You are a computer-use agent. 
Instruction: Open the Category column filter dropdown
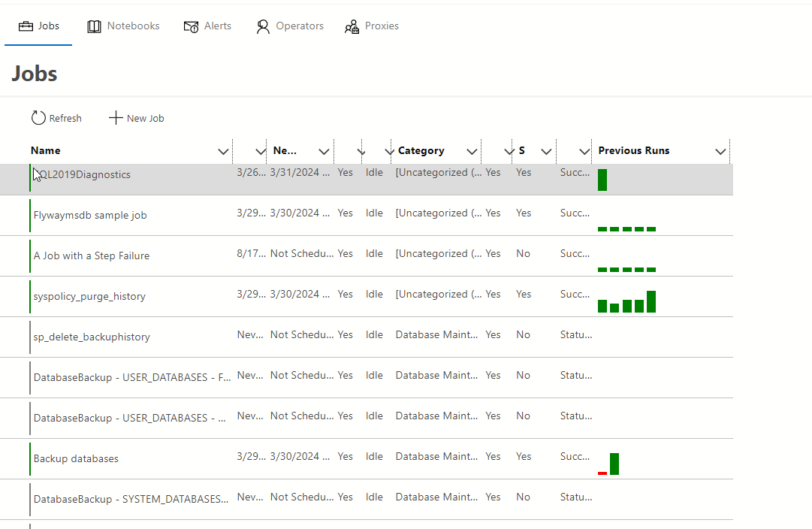(x=472, y=151)
